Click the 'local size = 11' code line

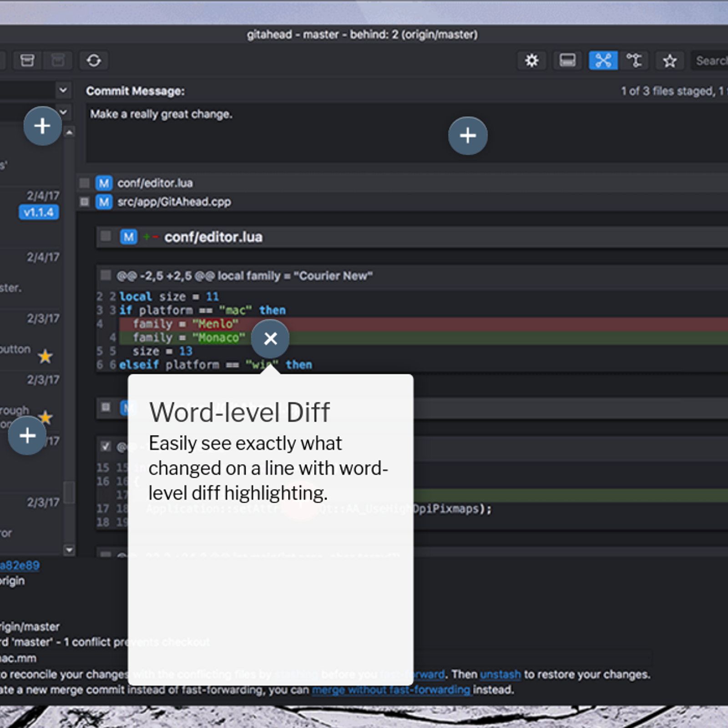coord(169,297)
